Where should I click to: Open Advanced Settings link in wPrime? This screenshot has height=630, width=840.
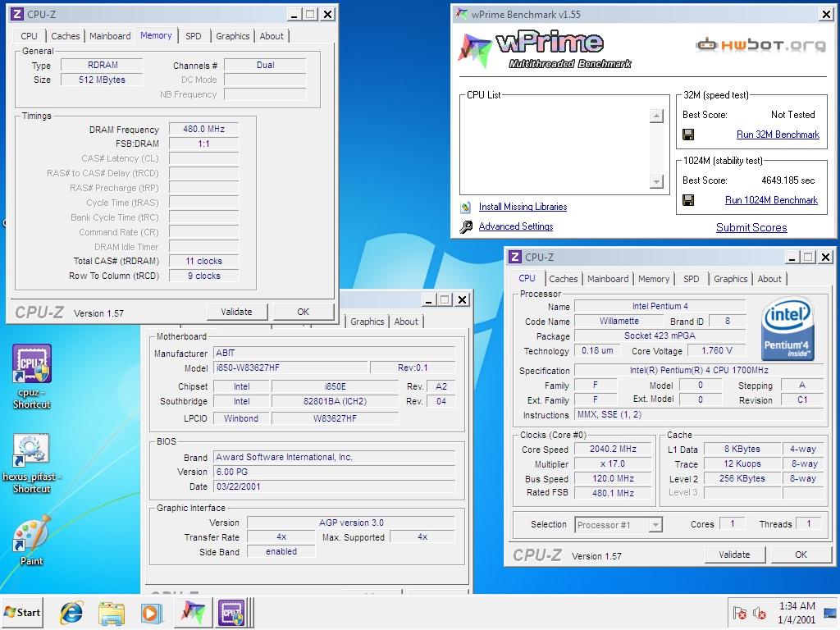[516, 226]
